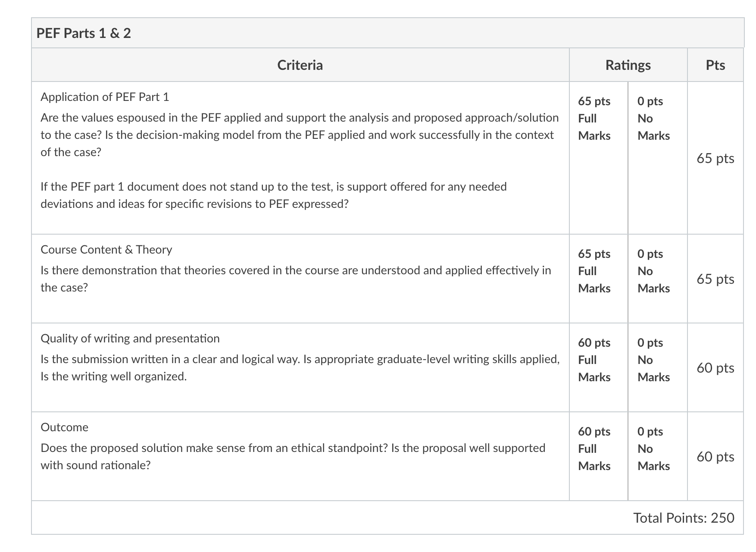Click the PEF part 1 deviations paragraph text
This screenshot has width=756, height=552.
point(274,195)
